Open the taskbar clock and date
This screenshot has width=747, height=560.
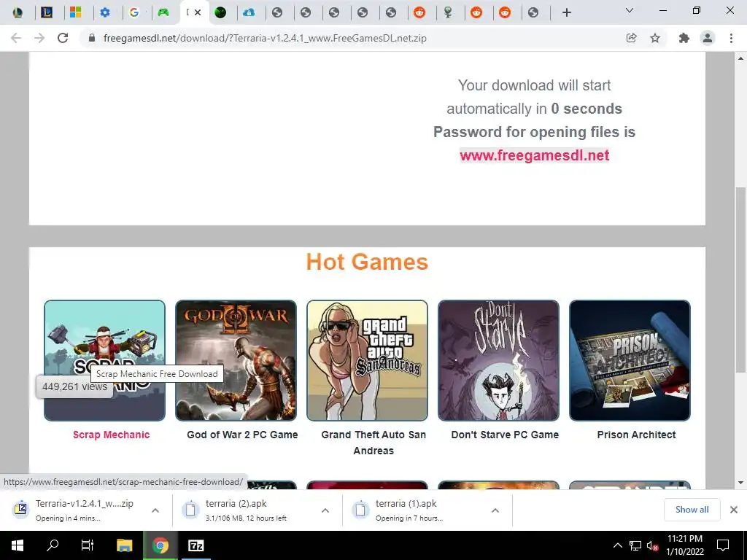[684, 545]
